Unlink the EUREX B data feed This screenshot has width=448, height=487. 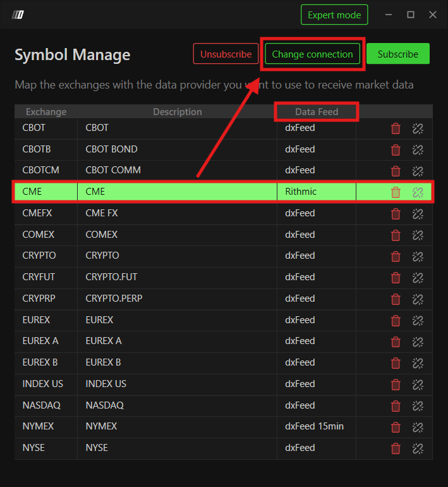click(418, 363)
